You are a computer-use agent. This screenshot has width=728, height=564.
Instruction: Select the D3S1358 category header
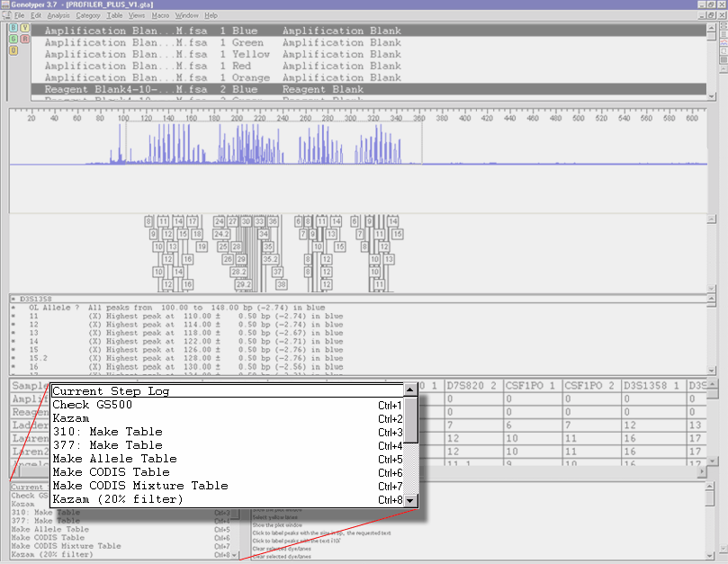pyautogui.click(x=358, y=299)
